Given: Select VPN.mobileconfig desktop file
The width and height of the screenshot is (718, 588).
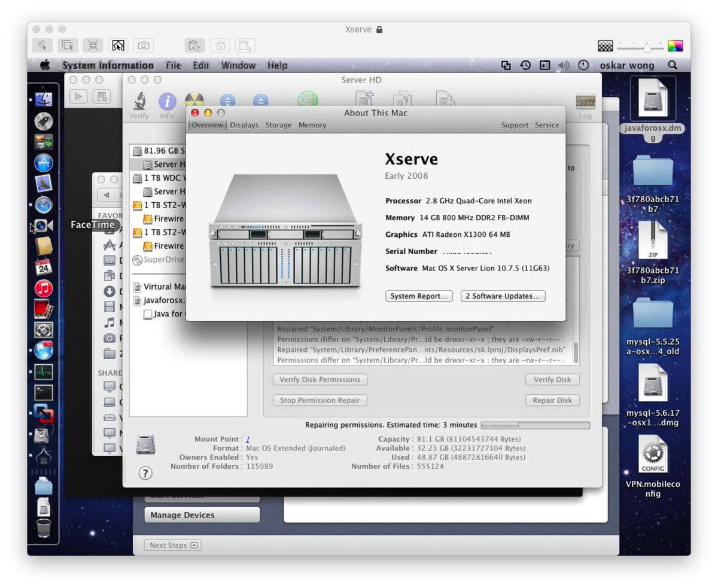Looking at the screenshot, I should (x=653, y=467).
